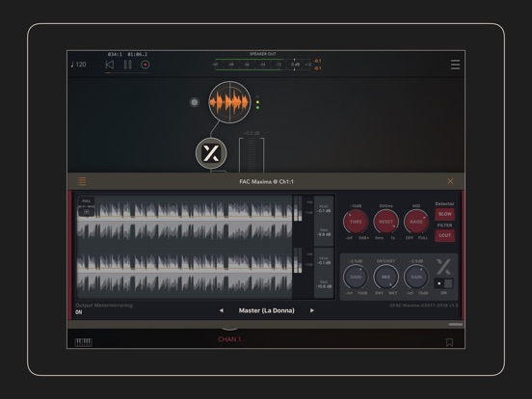Click the 01:06.2 time counter
The width and height of the screenshot is (532, 399).
coord(138,54)
